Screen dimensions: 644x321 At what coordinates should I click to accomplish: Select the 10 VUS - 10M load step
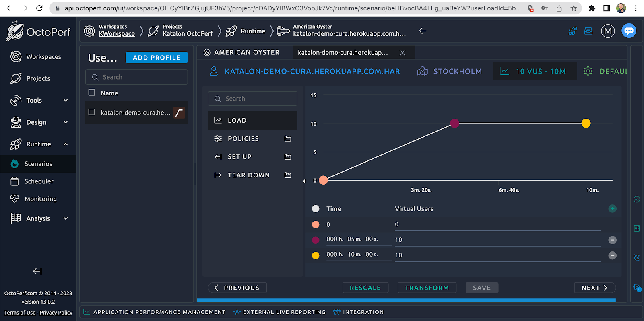[x=535, y=71]
